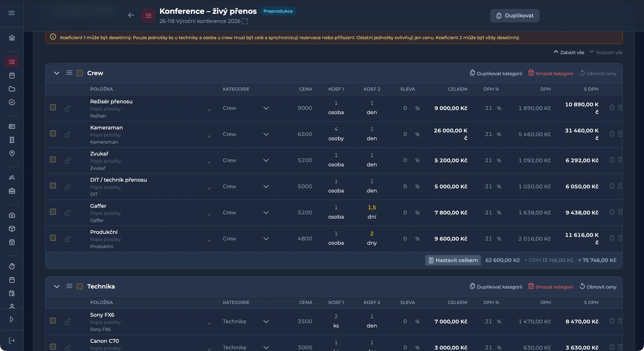This screenshot has height=351, width=644.
Task: Open the briefcase icon in sidebar
Action: [12, 191]
